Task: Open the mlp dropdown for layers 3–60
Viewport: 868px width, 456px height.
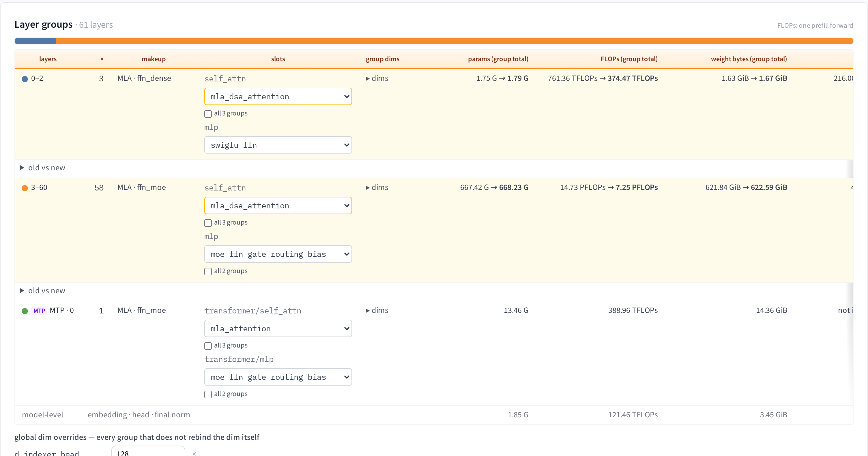Action: coord(278,255)
